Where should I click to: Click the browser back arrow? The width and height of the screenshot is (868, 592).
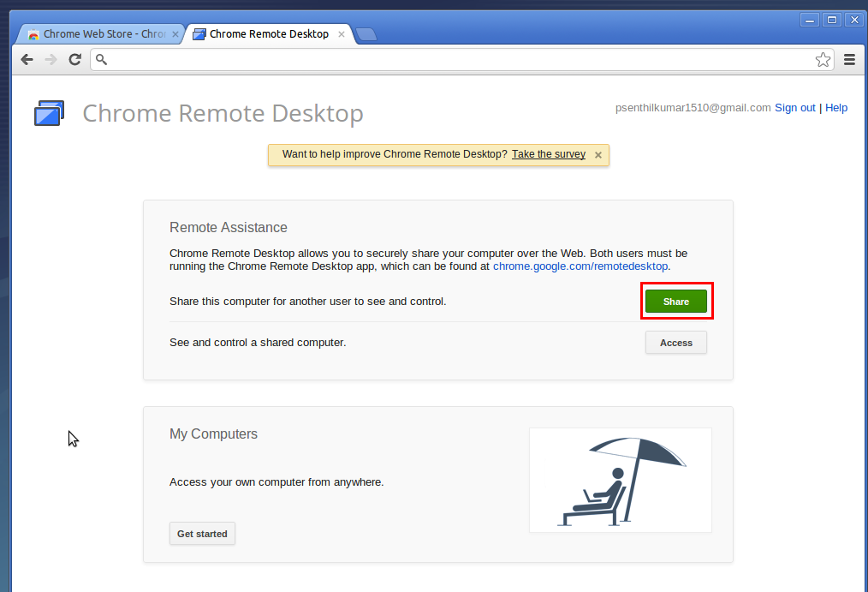coord(27,59)
